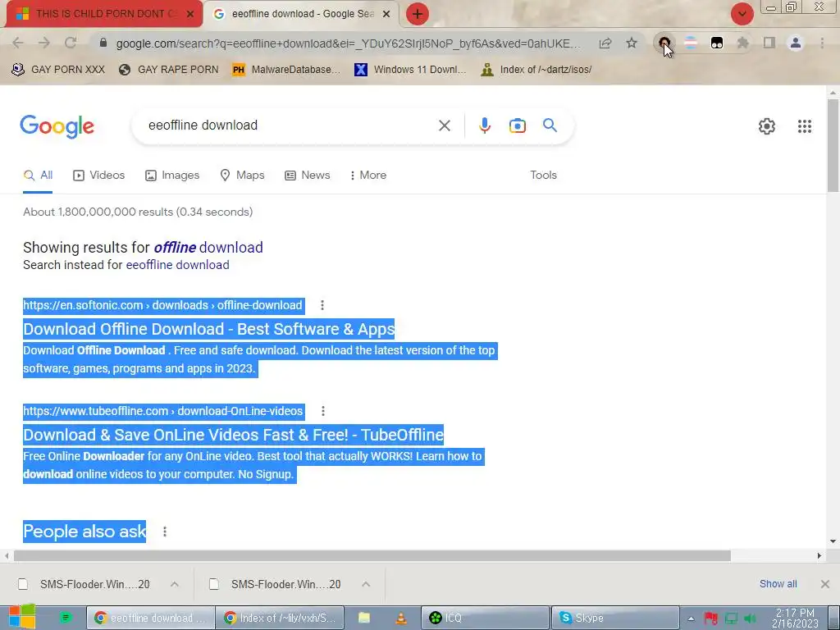Switch to Chrome 'Index of /~lily/vxh' taskbar window
This screenshot has width=840, height=630.
click(280, 619)
